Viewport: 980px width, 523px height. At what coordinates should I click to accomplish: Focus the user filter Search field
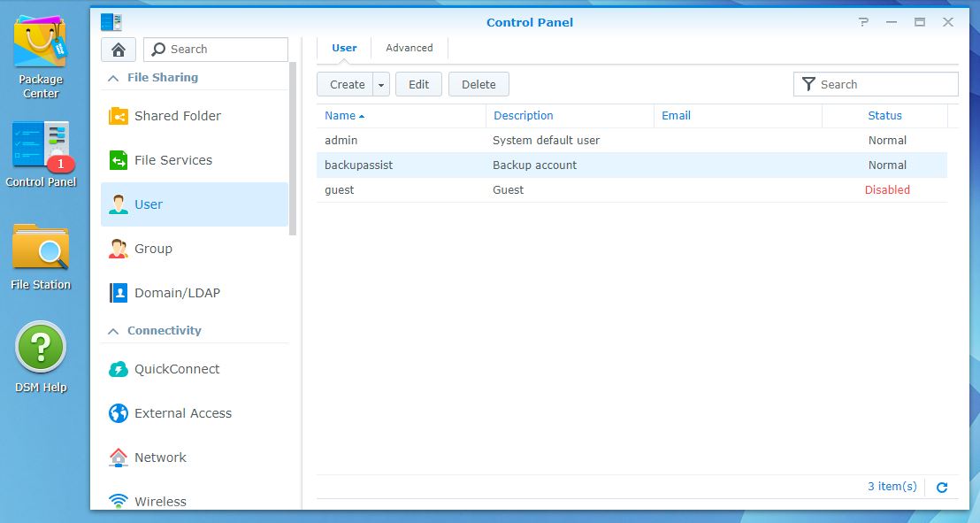point(876,84)
